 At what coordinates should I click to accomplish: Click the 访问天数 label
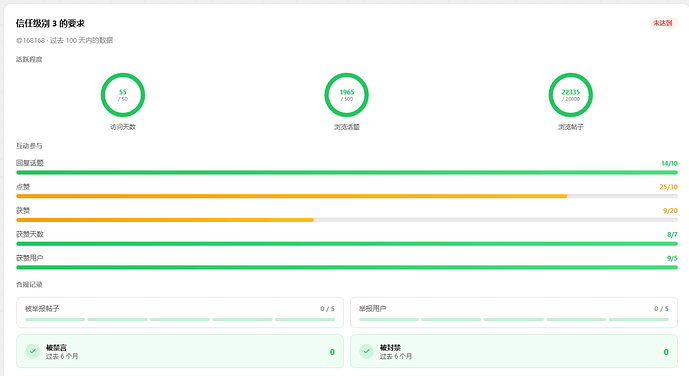[123, 127]
